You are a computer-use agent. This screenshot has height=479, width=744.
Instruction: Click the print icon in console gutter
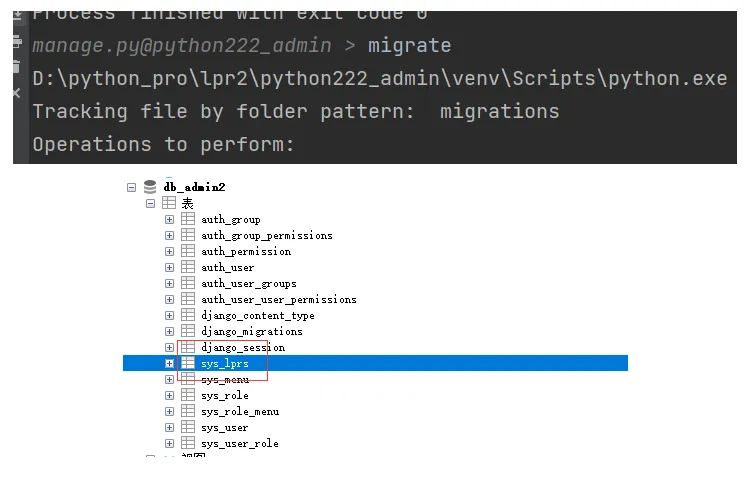click(15, 42)
